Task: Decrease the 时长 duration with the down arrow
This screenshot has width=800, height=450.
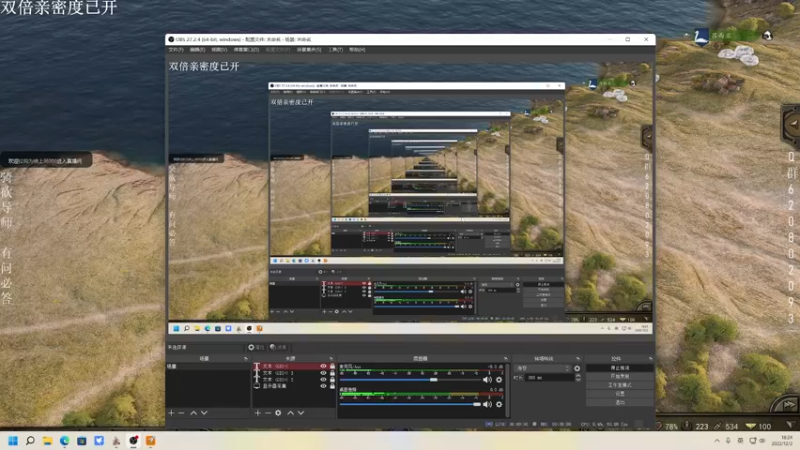Action: click(578, 380)
